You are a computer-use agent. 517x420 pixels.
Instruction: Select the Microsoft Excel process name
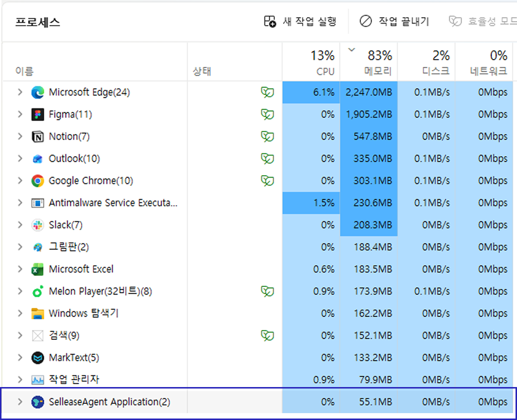[81, 269]
